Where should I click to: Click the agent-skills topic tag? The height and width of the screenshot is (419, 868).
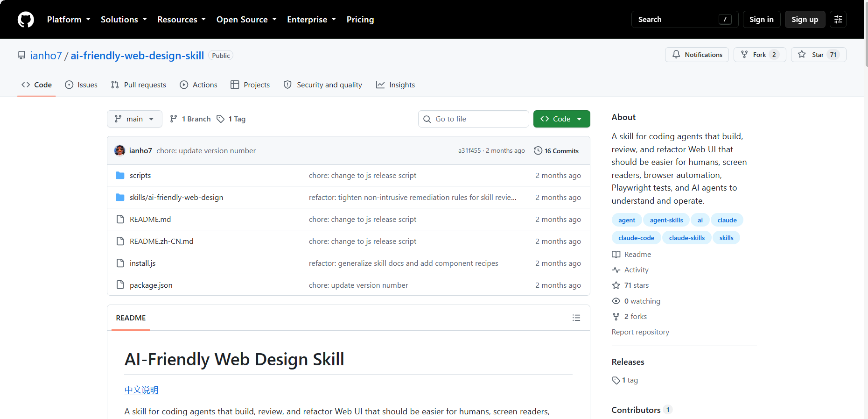[666, 220]
